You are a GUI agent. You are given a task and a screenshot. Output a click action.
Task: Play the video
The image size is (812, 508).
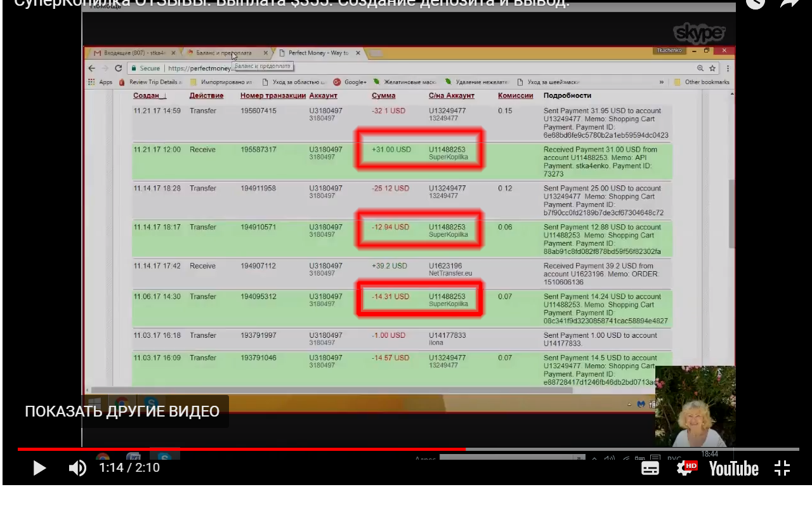[x=39, y=469]
